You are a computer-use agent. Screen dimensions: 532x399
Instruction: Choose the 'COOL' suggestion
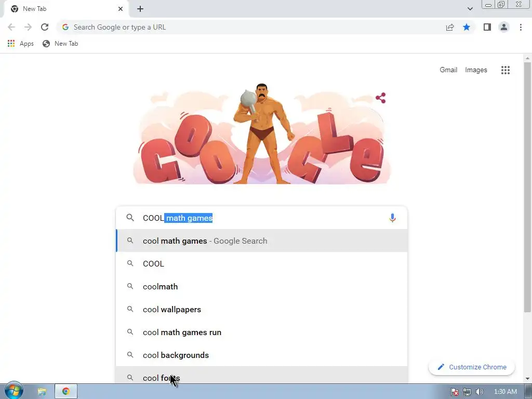tap(261, 263)
